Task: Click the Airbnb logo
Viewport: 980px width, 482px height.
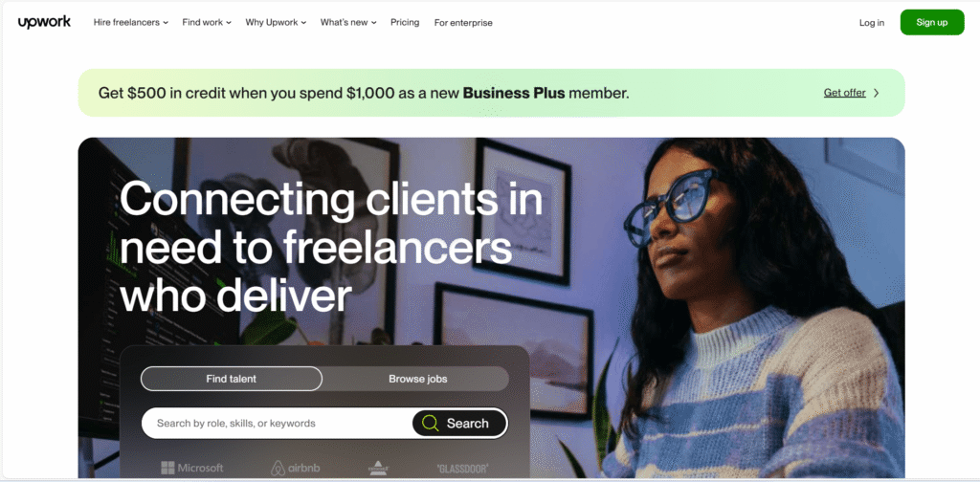Action: click(x=295, y=468)
